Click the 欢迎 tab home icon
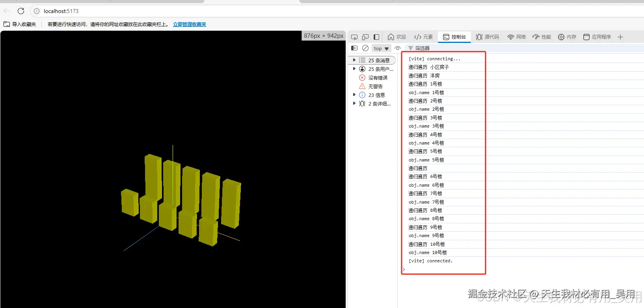The image size is (644, 308). pos(391,37)
